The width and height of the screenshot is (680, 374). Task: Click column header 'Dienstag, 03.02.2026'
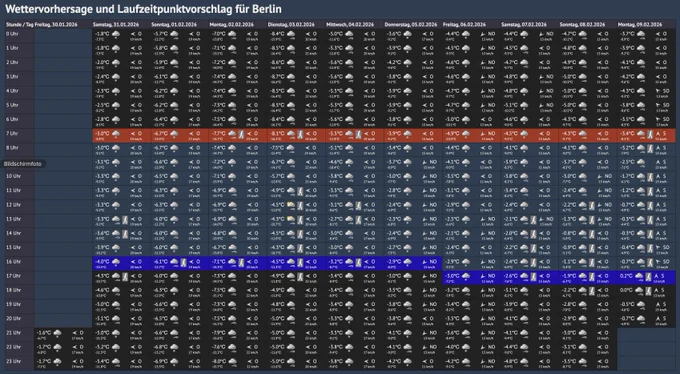point(291,25)
